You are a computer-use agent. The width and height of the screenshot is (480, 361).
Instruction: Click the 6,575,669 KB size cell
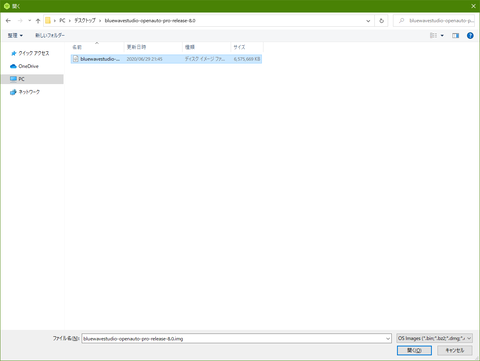click(x=247, y=59)
